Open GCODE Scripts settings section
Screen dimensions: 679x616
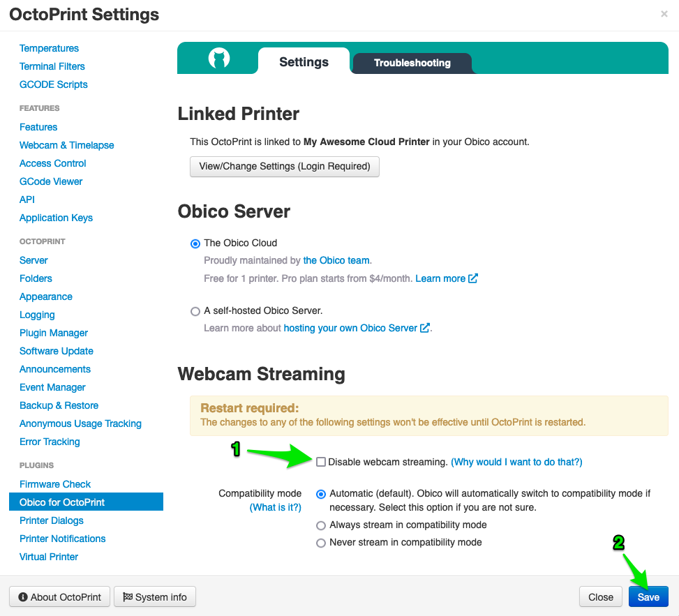coord(53,84)
